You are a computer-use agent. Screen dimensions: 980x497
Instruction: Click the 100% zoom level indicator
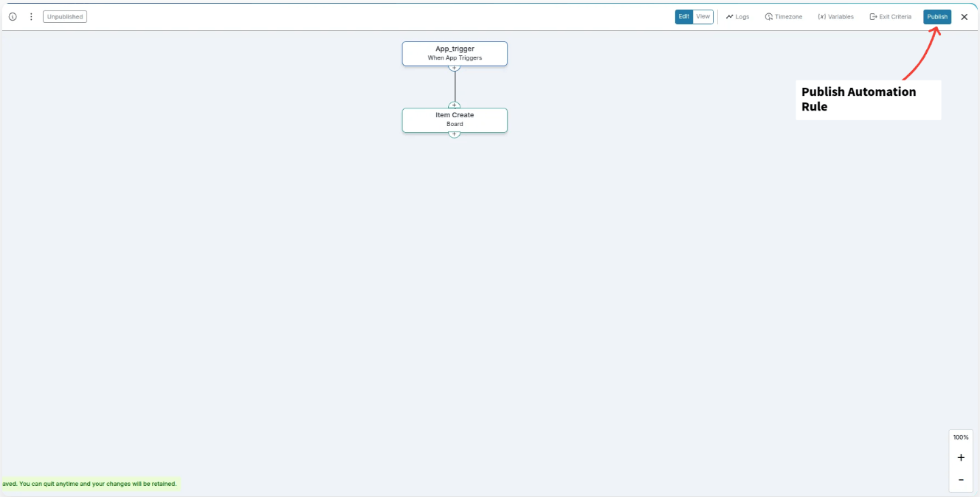pos(960,437)
